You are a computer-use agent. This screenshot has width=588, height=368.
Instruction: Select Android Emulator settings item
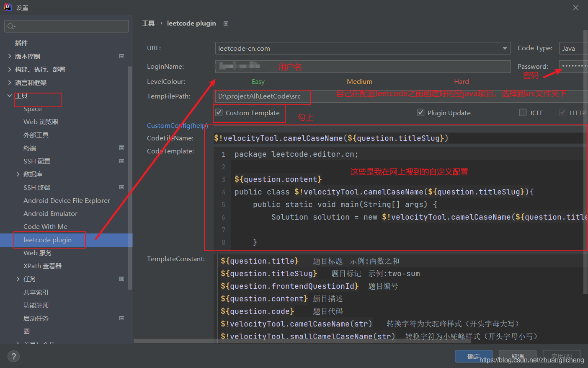point(50,213)
